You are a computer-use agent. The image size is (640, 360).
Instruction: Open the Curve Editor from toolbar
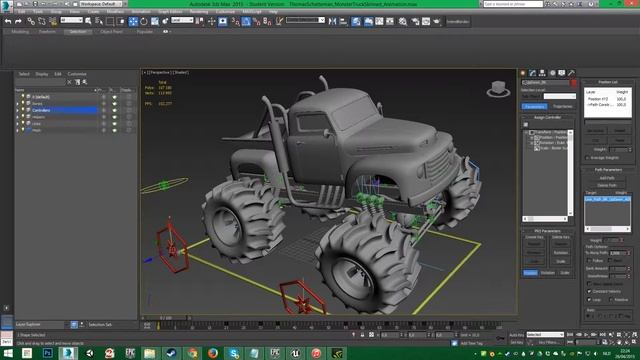(x=379, y=21)
